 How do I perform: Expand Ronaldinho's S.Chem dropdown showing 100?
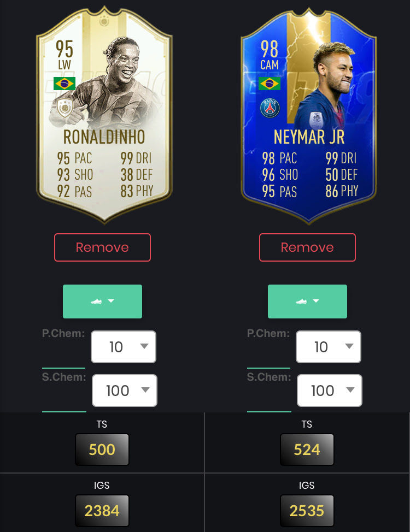click(125, 390)
